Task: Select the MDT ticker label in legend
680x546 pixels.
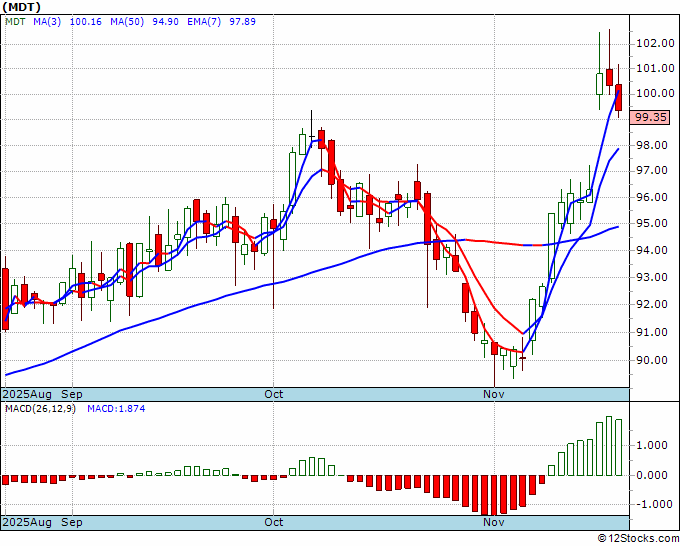Action: 15,21
